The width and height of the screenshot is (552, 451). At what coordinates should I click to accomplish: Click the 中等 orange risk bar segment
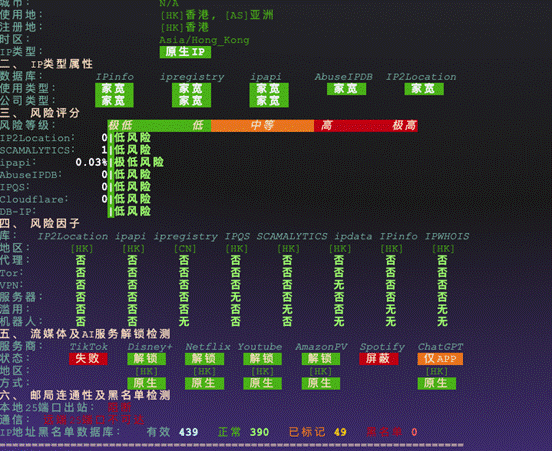(x=262, y=126)
